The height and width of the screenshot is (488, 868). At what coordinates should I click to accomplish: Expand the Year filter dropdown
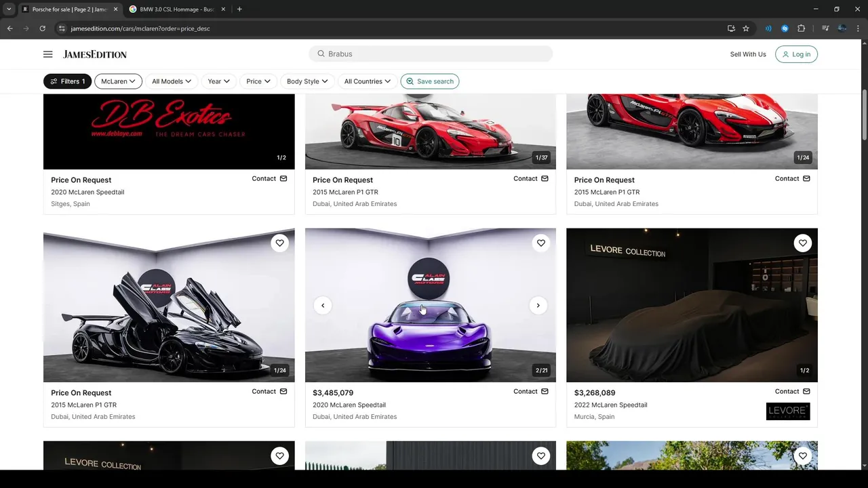pos(218,81)
